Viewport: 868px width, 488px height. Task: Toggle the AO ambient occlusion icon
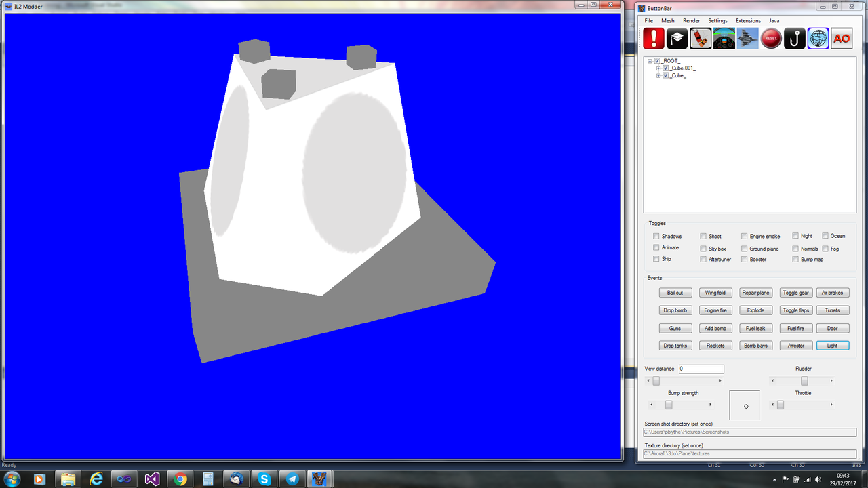(842, 38)
